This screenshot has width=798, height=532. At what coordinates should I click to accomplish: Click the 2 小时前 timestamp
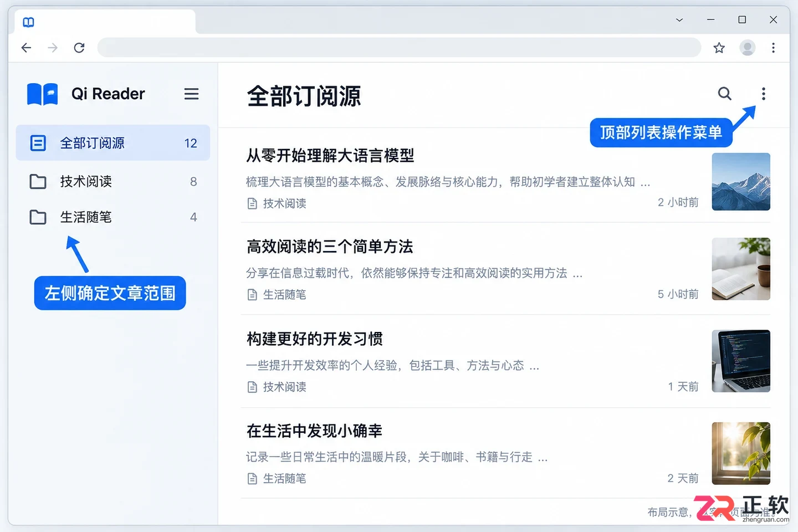[x=678, y=202]
